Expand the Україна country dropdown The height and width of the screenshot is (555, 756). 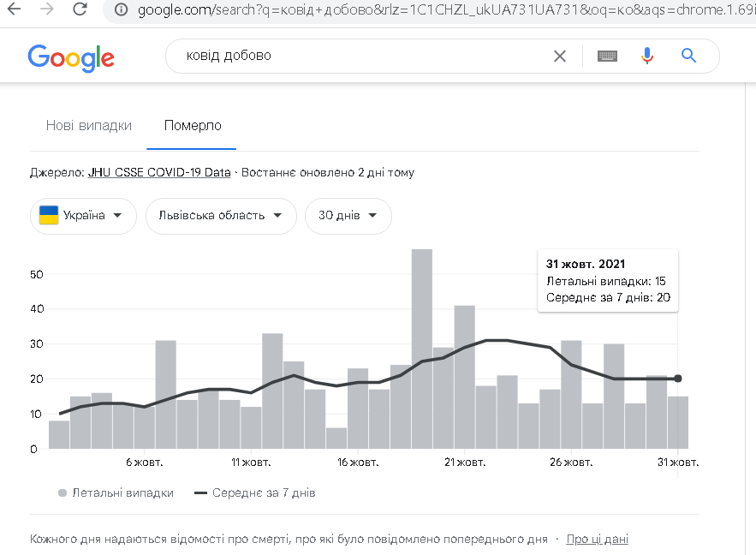83,216
